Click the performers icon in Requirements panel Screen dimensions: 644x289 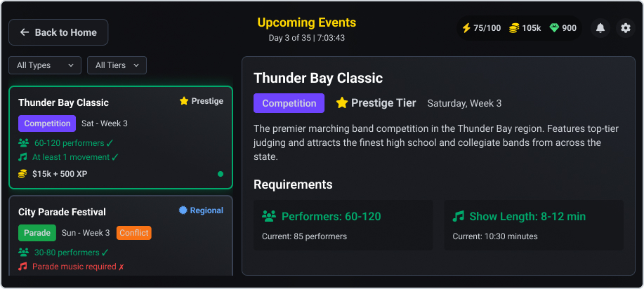click(268, 216)
